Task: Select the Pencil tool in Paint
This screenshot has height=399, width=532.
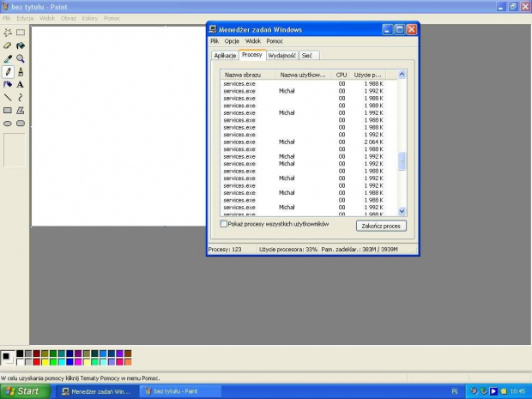Action: click(x=8, y=71)
